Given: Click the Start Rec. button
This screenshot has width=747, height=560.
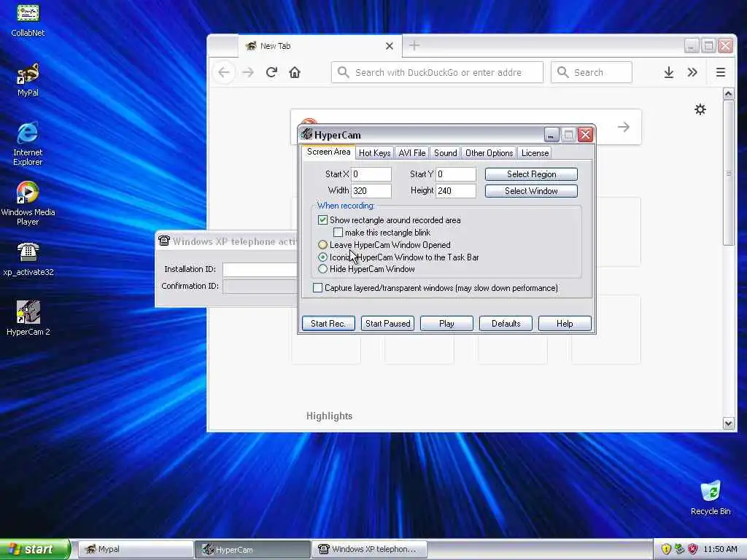Looking at the screenshot, I should pos(328,323).
